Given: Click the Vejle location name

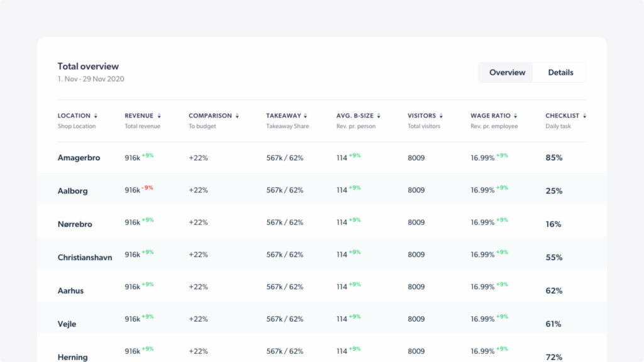Looking at the screenshot, I should [x=67, y=324].
